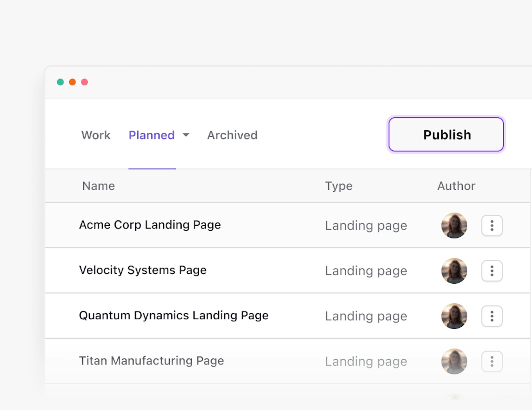Sort by the Type column header
The width and height of the screenshot is (532, 410).
339,186
